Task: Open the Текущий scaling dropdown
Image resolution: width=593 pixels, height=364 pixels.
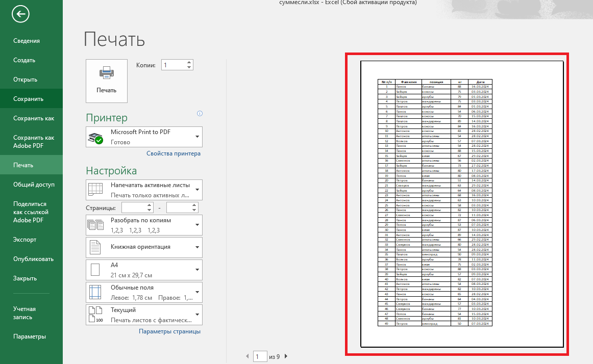Action: pyautogui.click(x=144, y=315)
